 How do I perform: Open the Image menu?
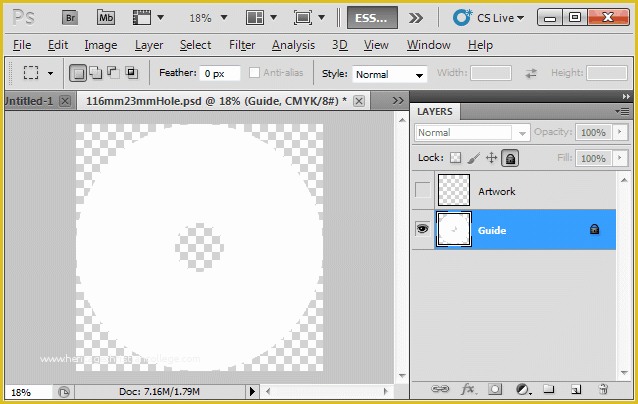click(101, 45)
